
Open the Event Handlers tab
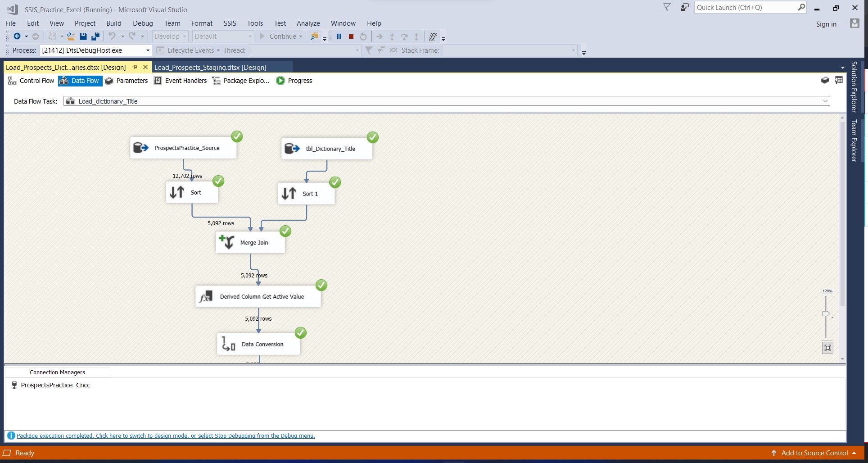click(x=180, y=81)
